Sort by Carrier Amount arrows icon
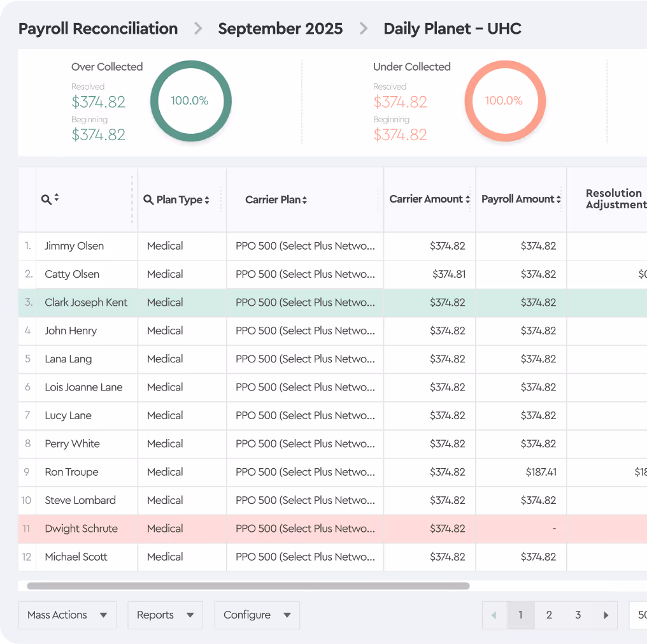 tap(468, 199)
